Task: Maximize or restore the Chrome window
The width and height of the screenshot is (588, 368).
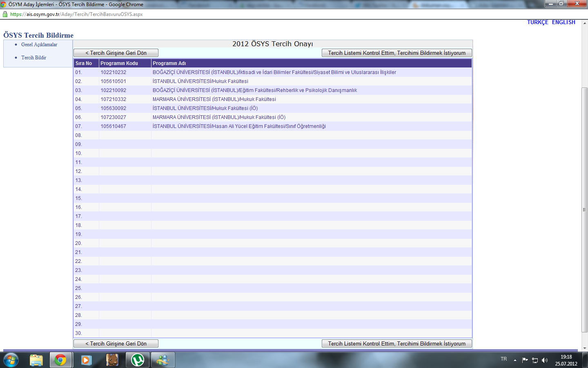Action: click(x=561, y=3)
